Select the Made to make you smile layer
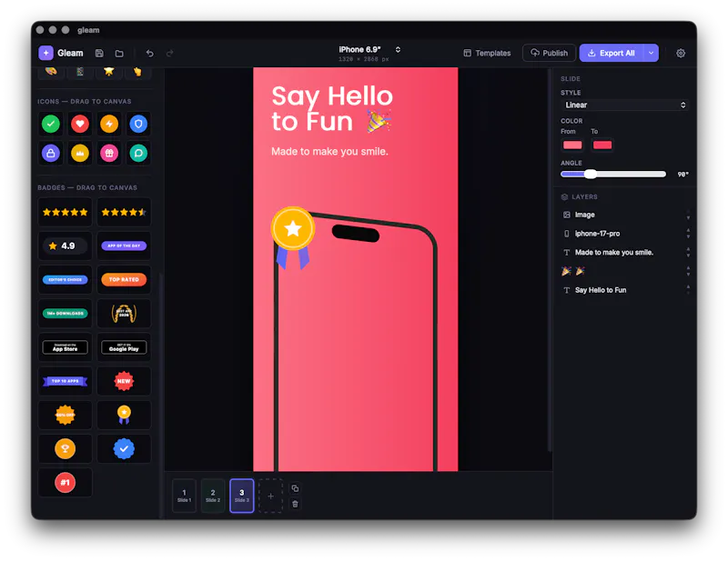Screen dimensions: 728x561 622,253
